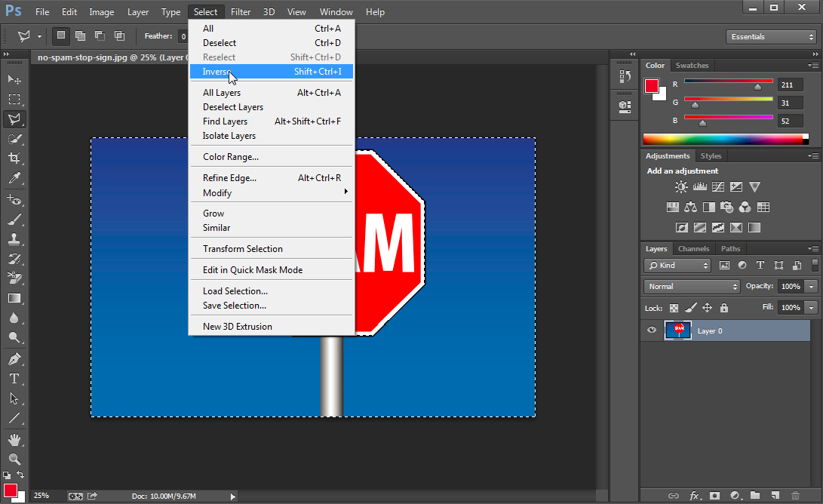
Task: Click the add layer mask icon
Action: click(x=714, y=496)
